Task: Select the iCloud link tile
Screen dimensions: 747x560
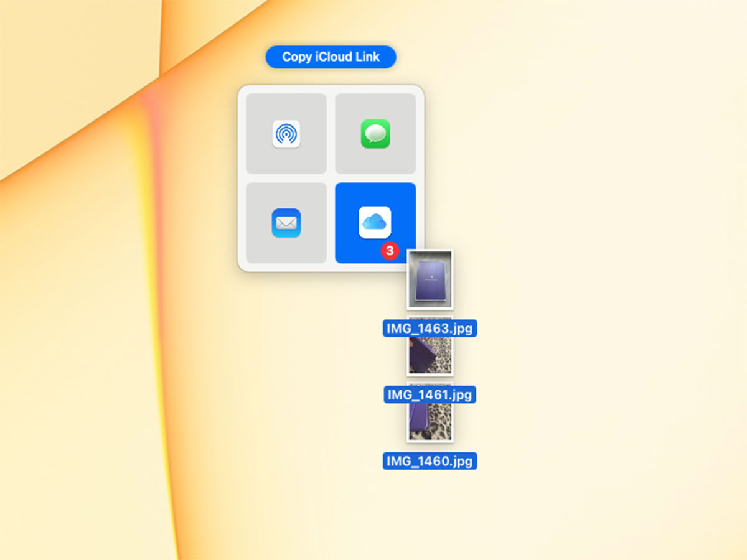Action: (375, 223)
